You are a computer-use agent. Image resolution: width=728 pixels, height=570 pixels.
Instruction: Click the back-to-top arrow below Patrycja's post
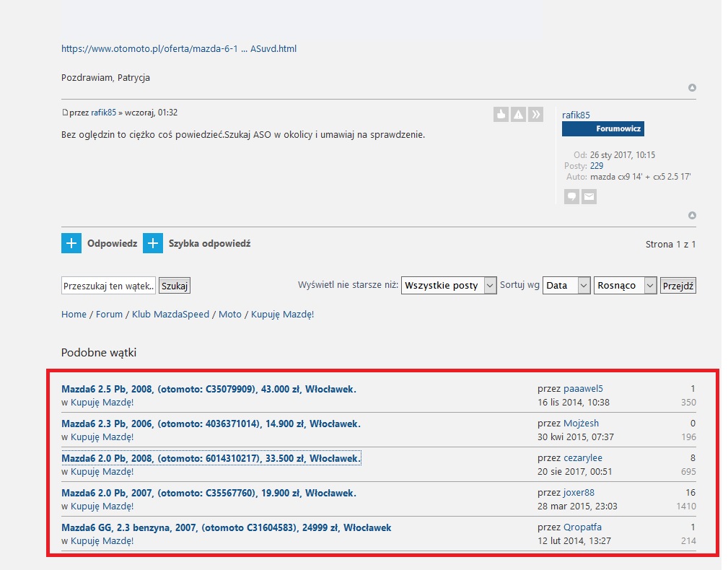692,88
